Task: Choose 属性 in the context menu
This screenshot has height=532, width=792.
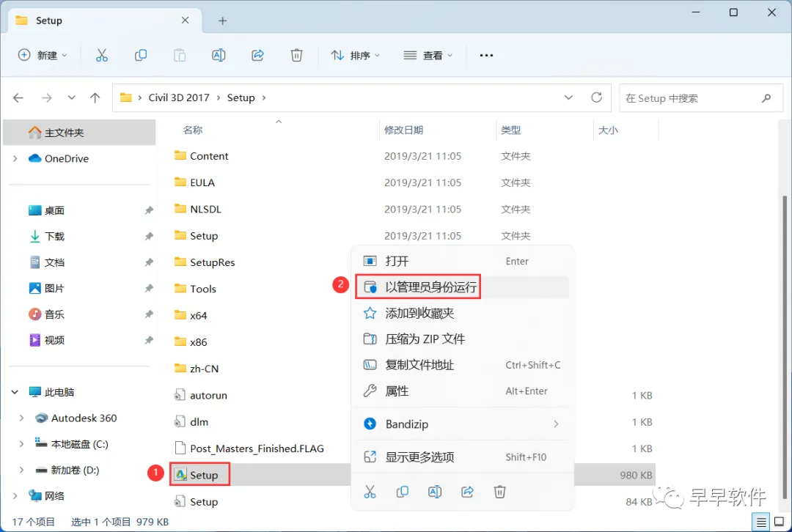Action: point(462,391)
